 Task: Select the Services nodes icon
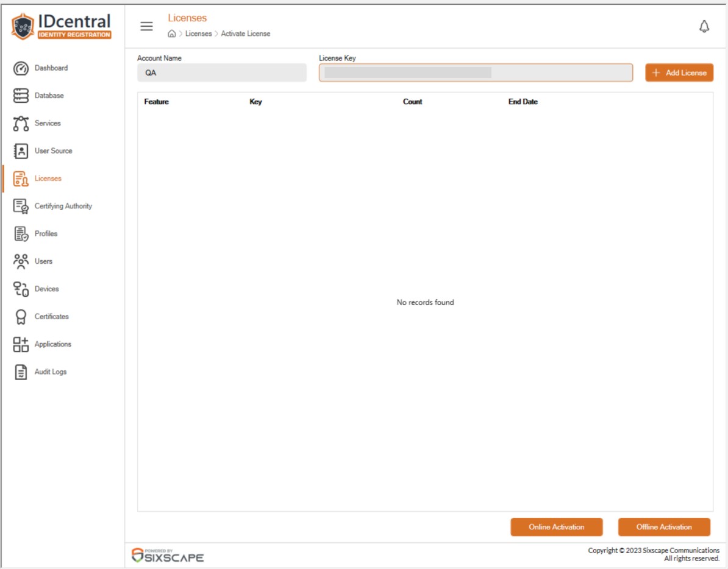tap(21, 123)
